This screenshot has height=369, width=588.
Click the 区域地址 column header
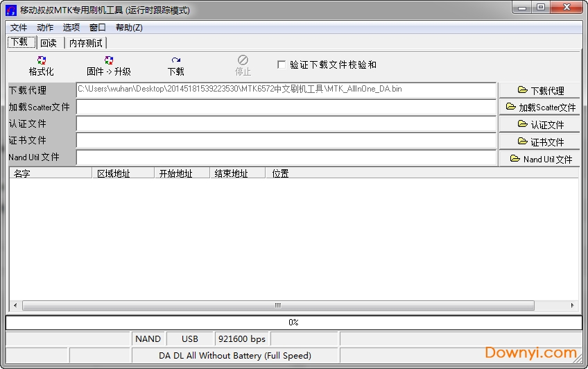pos(123,173)
